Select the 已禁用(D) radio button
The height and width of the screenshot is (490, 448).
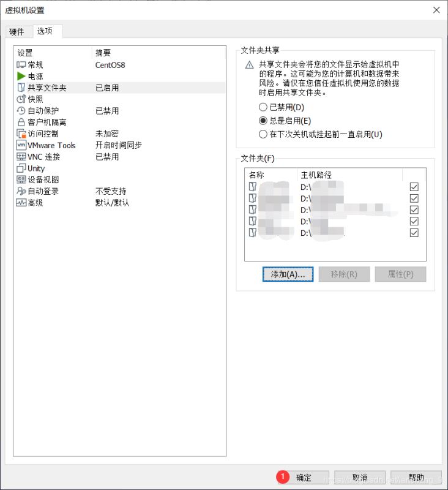(x=263, y=107)
